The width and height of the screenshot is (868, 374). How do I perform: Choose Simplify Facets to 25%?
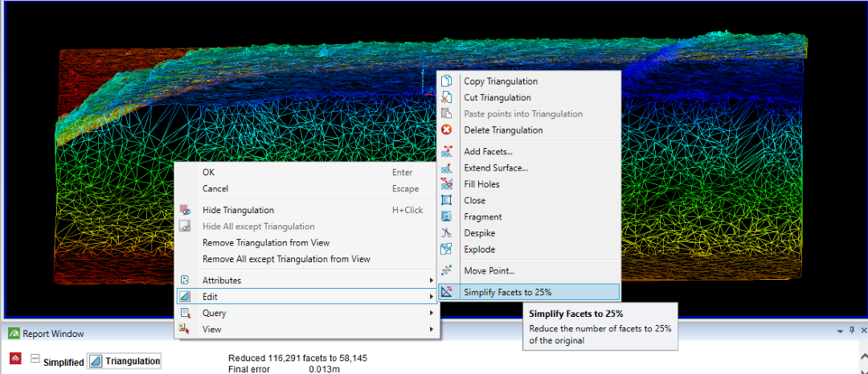[507, 292]
